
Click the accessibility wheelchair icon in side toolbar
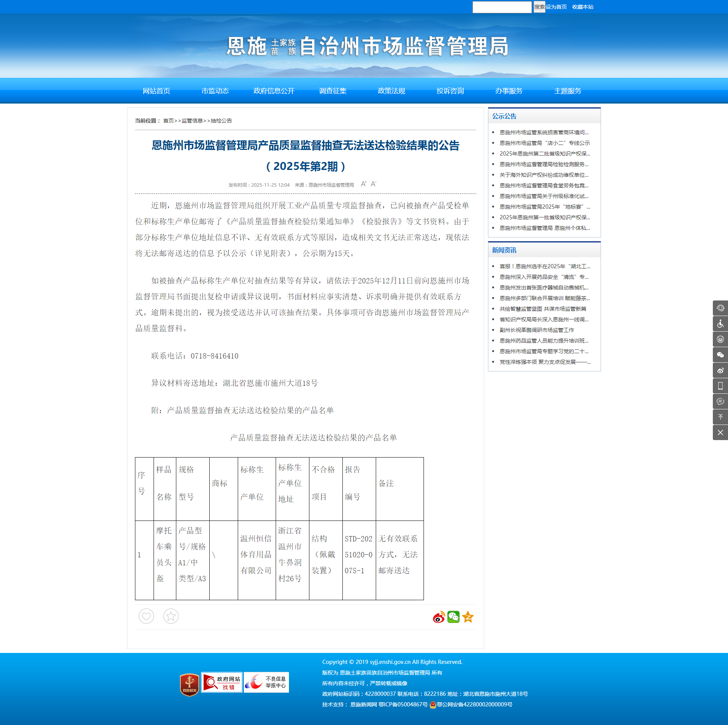click(x=720, y=324)
